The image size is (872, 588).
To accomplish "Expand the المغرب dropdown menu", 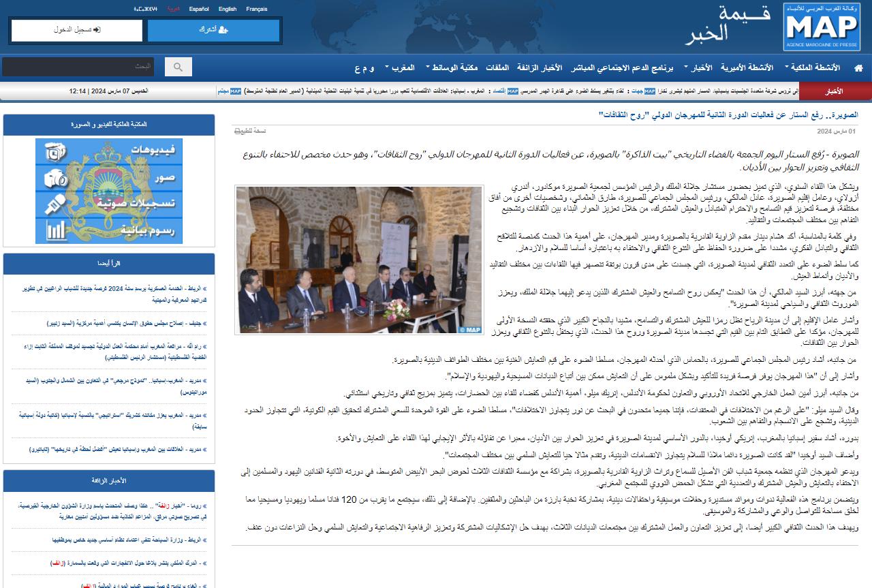I will pos(400,68).
